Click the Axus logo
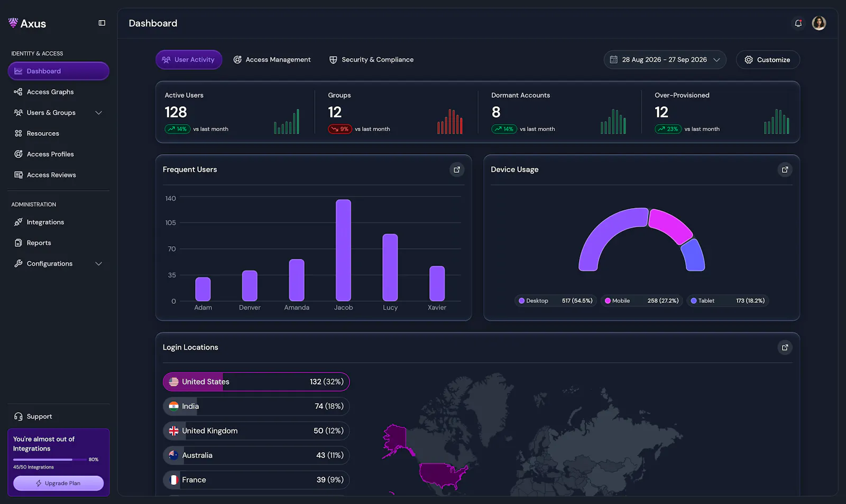 (x=27, y=23)
